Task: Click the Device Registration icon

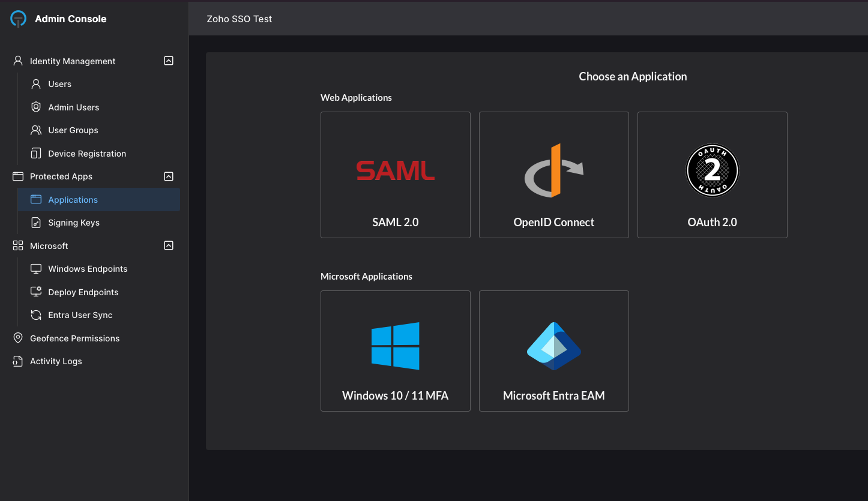Action: click(36, 154)
